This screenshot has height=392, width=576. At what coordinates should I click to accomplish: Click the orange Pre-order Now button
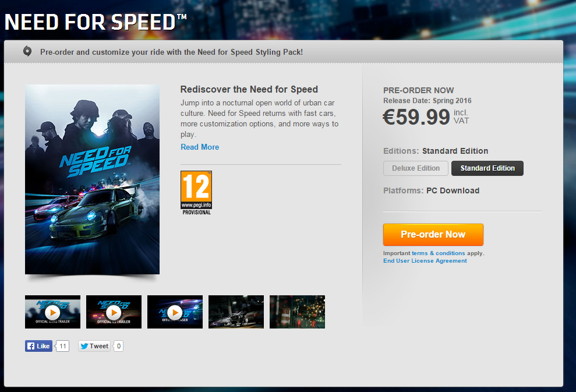pyautogui.click(x=433, y=234)
